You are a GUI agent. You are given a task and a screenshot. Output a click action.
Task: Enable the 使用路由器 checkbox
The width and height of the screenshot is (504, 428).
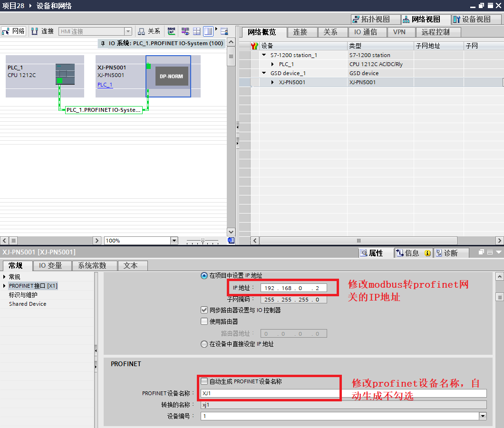pos(204,321)
